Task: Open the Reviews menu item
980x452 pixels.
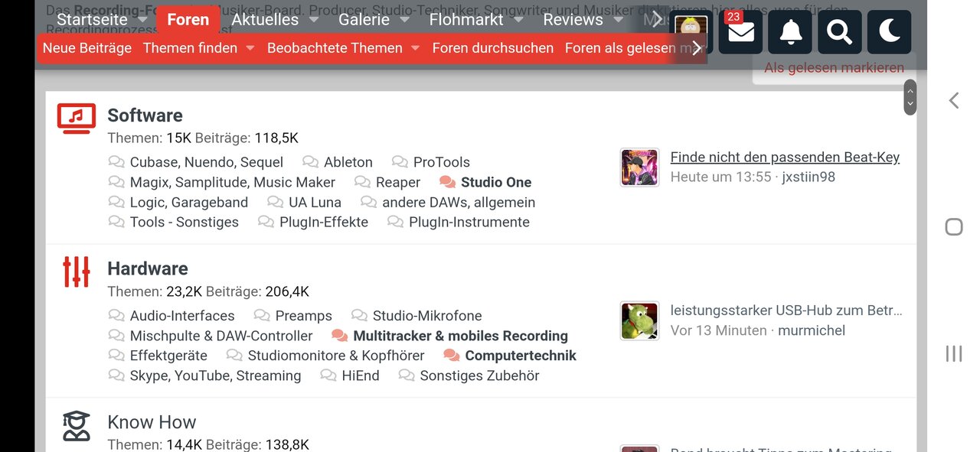Action: pos(573,20)
